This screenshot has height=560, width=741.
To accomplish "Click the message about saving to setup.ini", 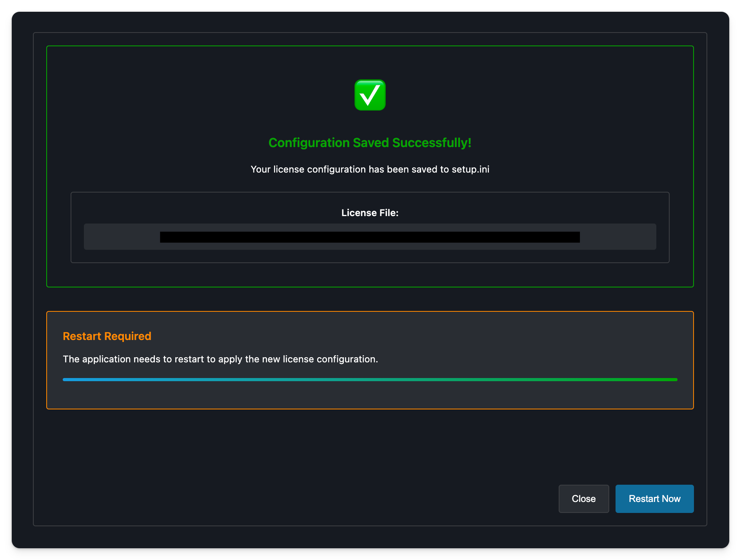I will tap(370, 169).
